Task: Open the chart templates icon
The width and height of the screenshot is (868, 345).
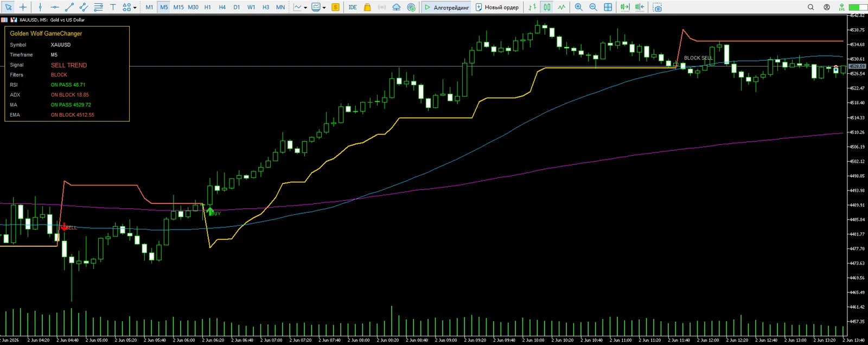Action: [316, 7]
